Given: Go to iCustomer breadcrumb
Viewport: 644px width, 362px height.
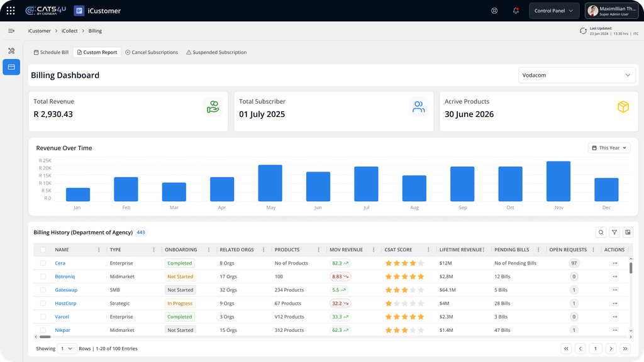Looking at the screenshot, I should click(x=40, y=31).
